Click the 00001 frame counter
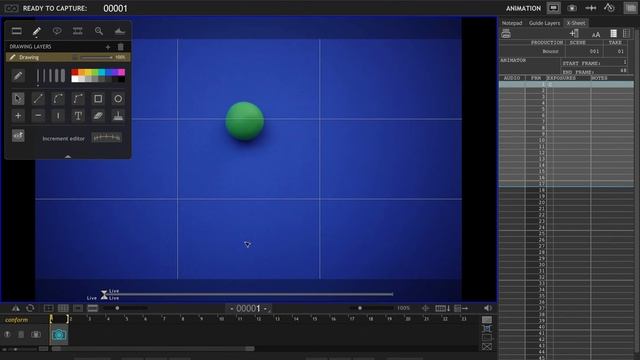Screen dimensions: 640x360 (x=248, y=309)
